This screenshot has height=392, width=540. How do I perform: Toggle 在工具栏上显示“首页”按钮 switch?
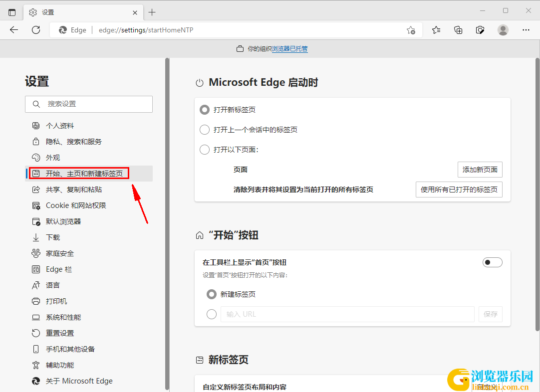(492, 263)
